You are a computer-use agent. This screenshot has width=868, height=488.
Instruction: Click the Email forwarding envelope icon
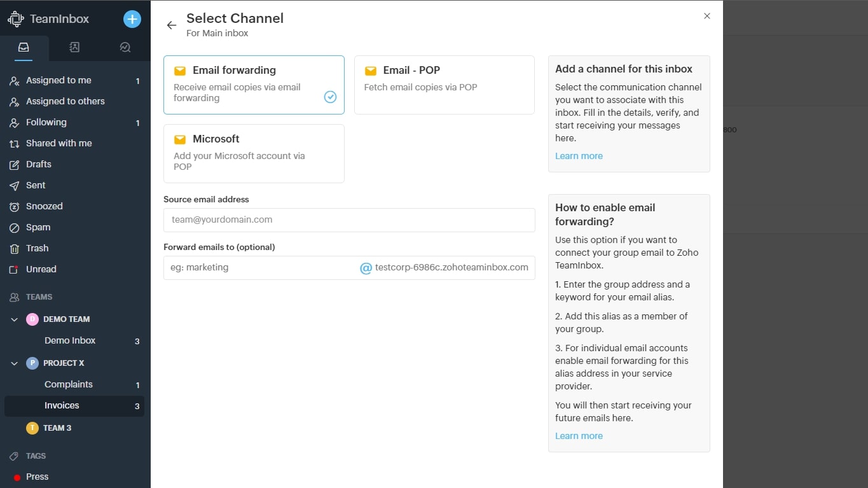point(180,71)
